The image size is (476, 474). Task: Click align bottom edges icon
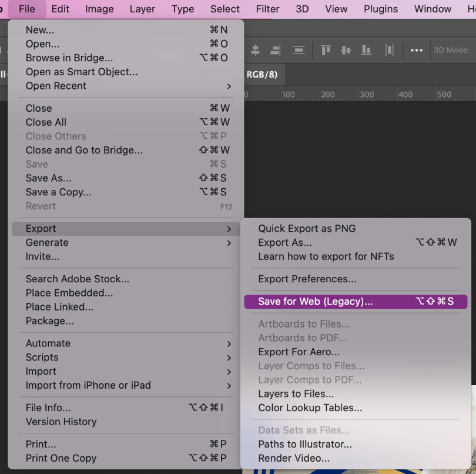366,50
